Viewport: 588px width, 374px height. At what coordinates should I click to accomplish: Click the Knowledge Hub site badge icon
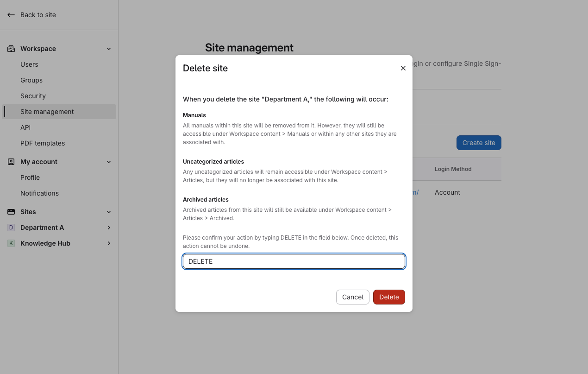11,243
